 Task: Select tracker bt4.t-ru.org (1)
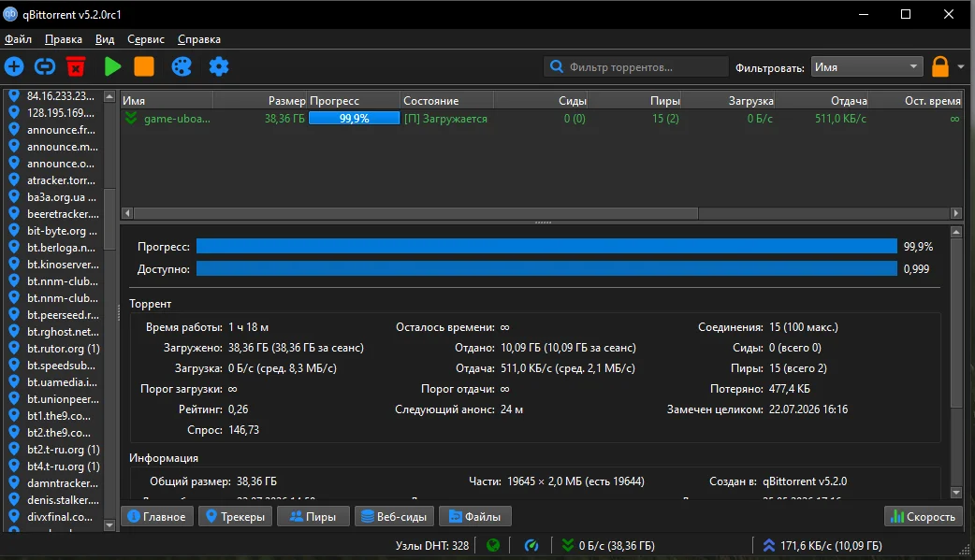coord(53,466)
